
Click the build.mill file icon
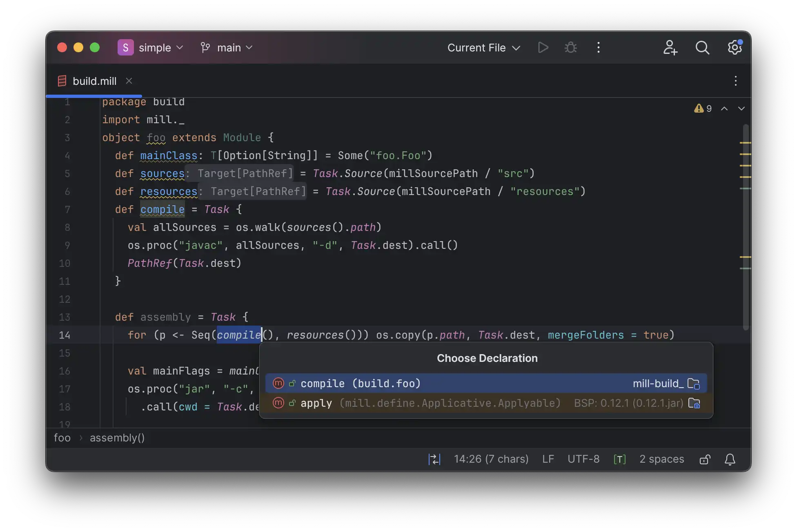(x=62, y=81)
